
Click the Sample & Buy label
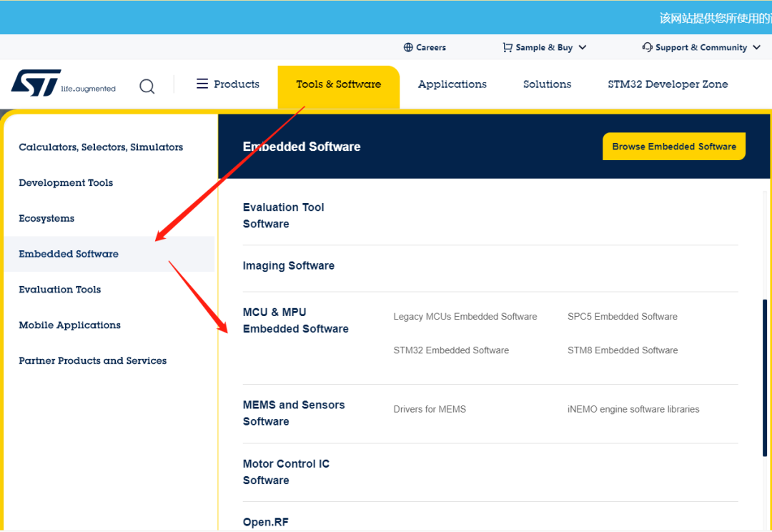544,47
